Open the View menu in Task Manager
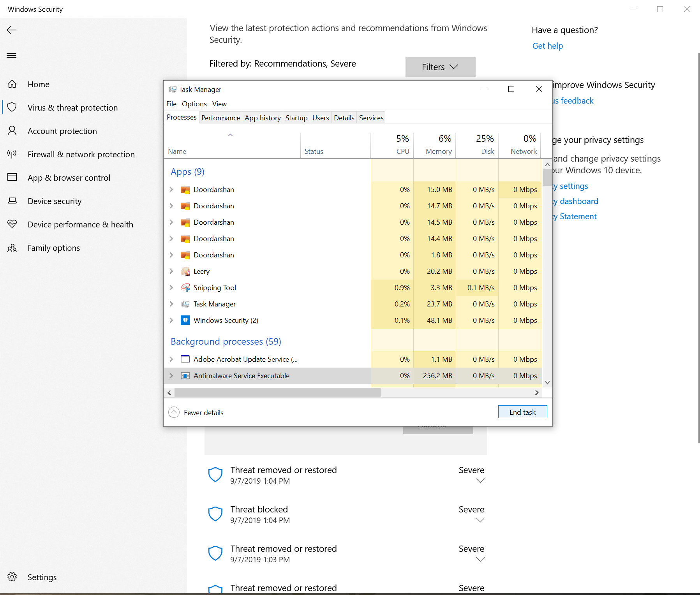Image resolution: width=700 pixels, height=595 pixels. tap(219, 104)
